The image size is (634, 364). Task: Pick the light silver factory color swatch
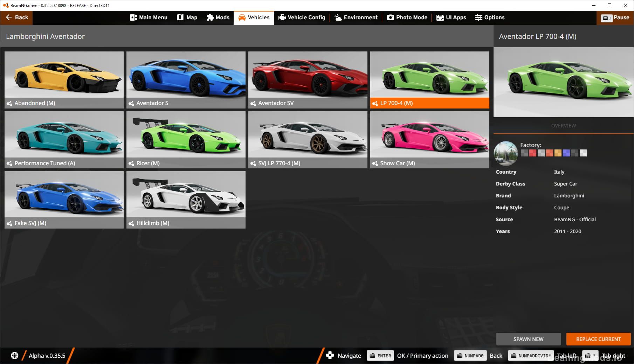[x=541, y=153]
